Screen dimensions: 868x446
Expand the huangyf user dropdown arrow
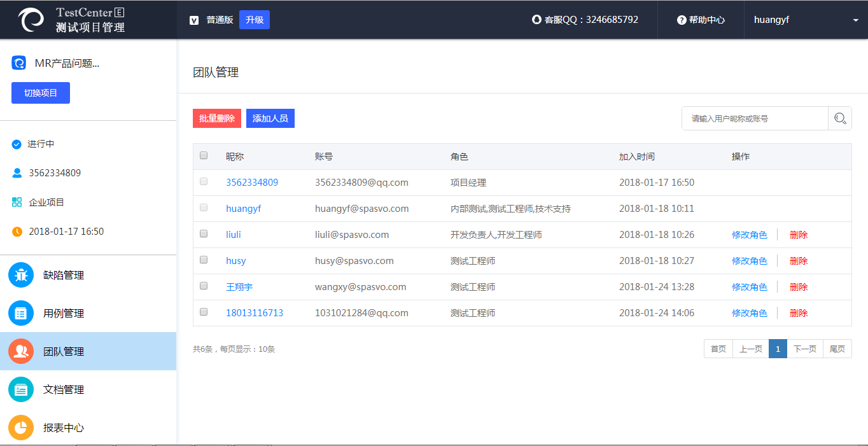click(x=855, y=20)
